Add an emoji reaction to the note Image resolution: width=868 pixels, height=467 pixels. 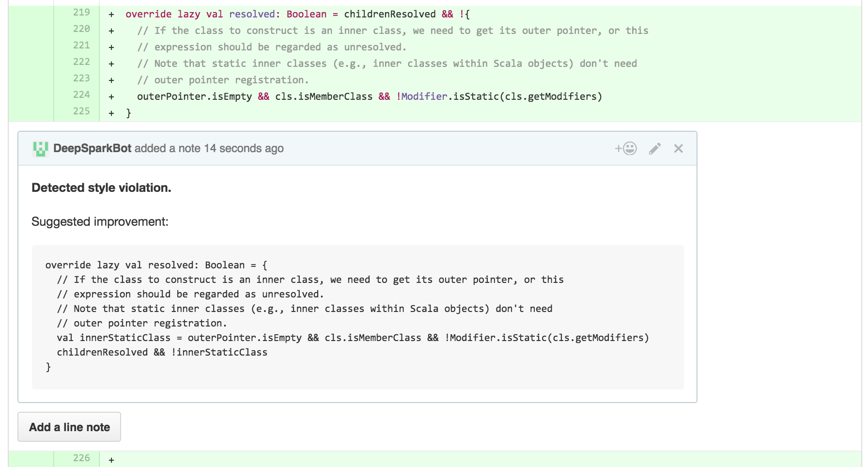click(x=626, y=148)
